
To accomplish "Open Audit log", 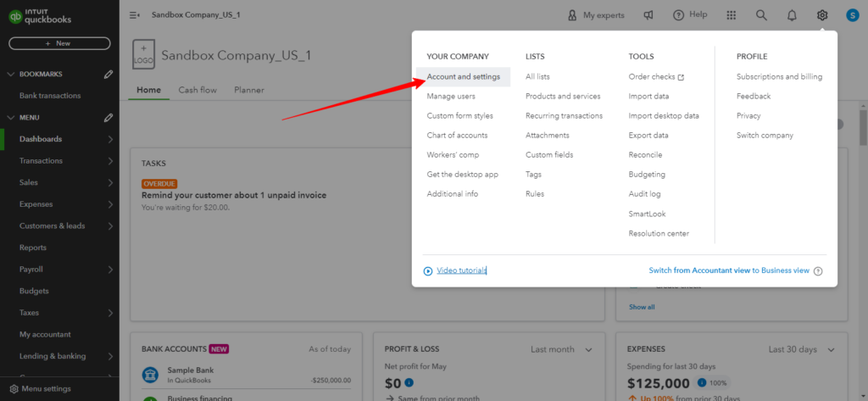I will pos(644,194).
